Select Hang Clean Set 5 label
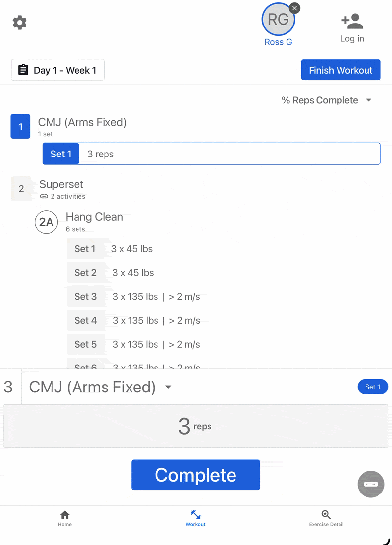 click(x=85, y=345)
